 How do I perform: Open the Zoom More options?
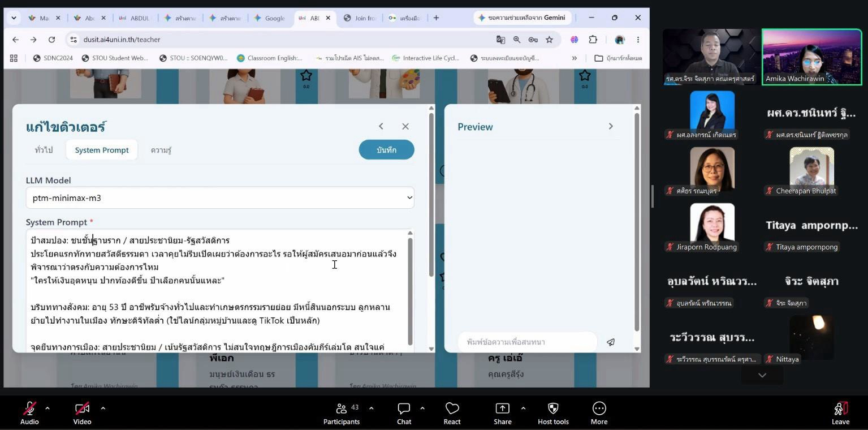click(599, 414)
